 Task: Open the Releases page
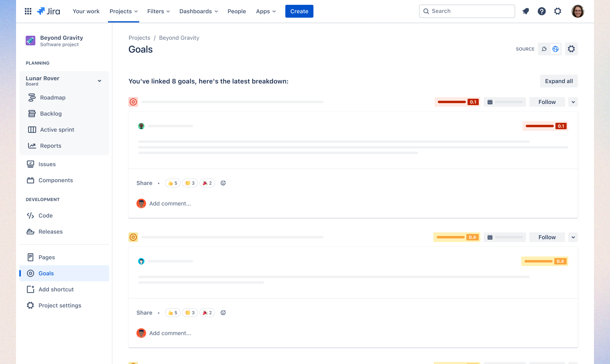click(50, 232)
